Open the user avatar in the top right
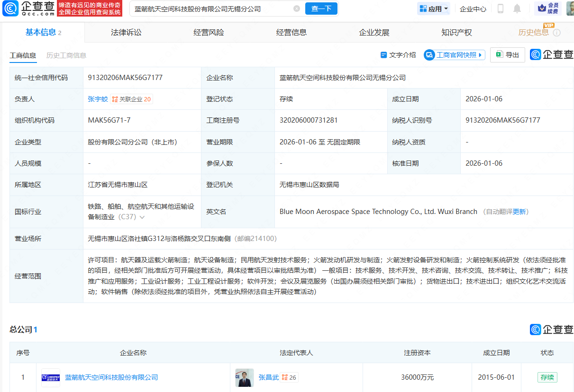This screenshot has height=392, width=574. pyautogui.click(x=570, y=8)
